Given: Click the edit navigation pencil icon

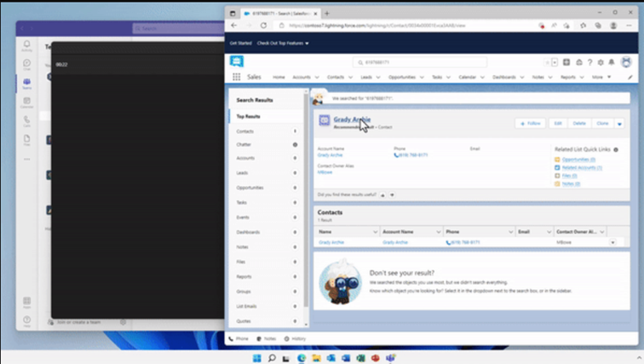Looking at the screenshot, I should [x=630, y=77].
